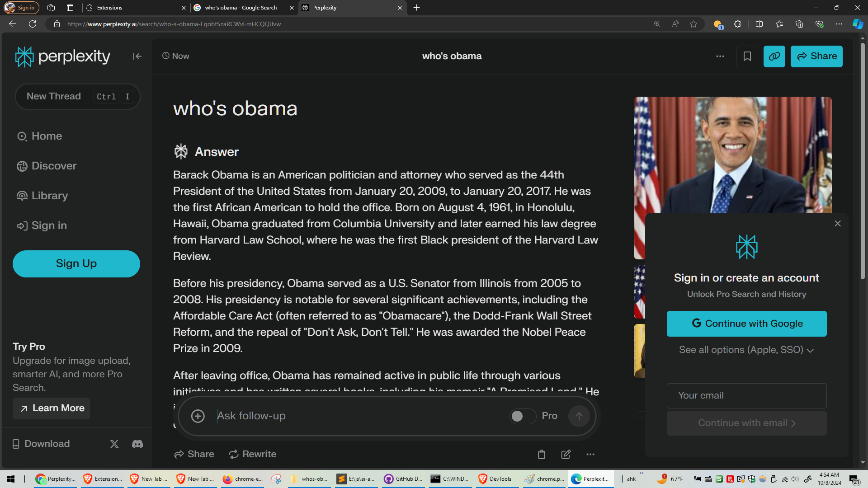
Task: Copy thread link with chain icon
Action: pos(774,56)
